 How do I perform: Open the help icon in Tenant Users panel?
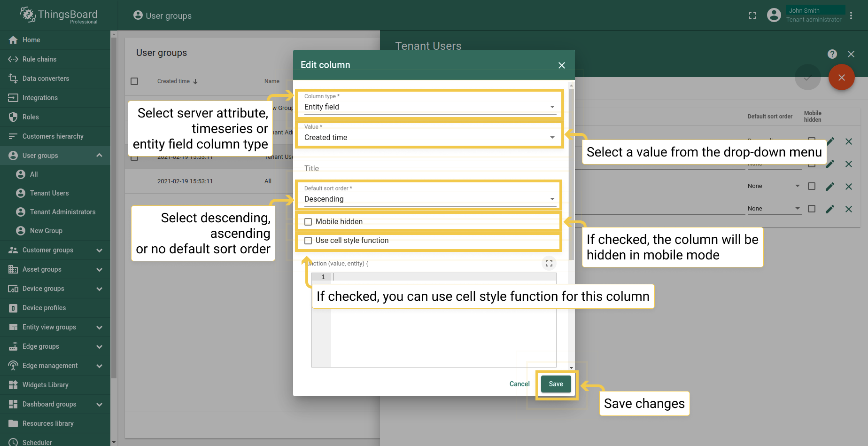pos(832,54)
